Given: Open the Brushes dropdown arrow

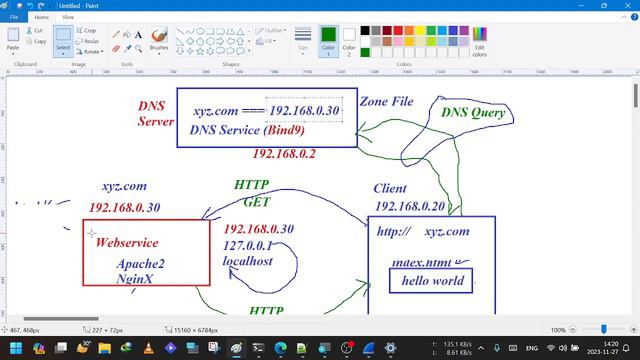Looking at the screenshot, I should 159,53.
